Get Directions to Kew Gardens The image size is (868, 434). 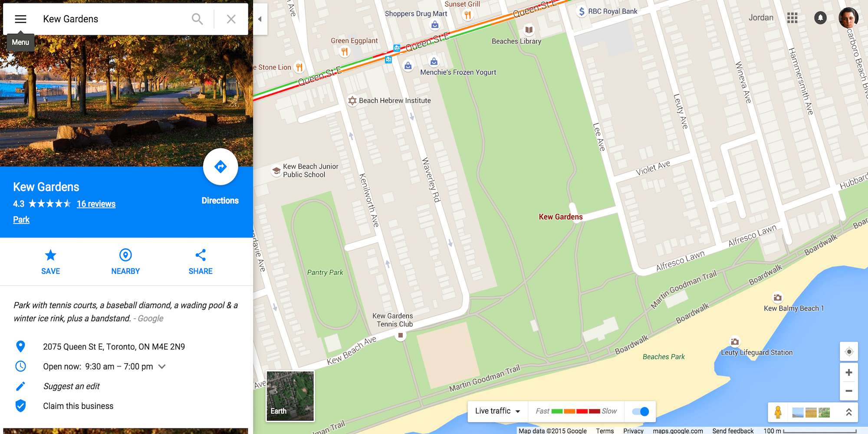pyautogui.click(x=220, y=167)
